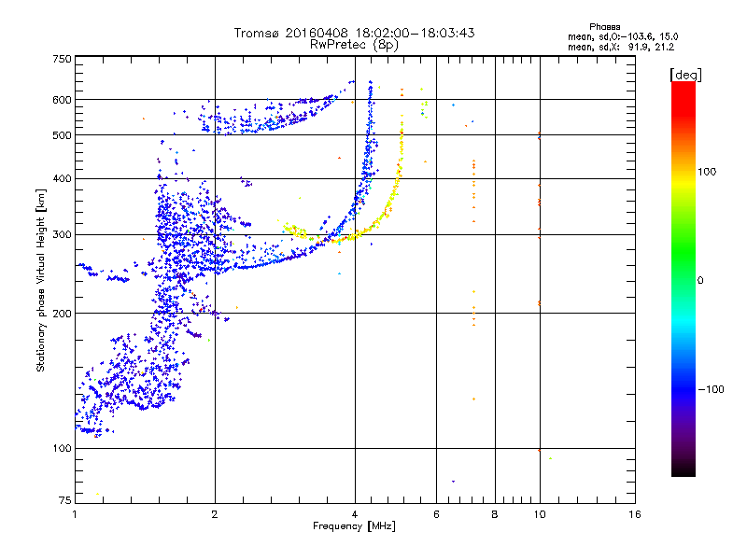
Task: Click the y-axis label 'Stationary phase Virtual Height [km]'
Action: pyautogui.click(x=40, y=281)
